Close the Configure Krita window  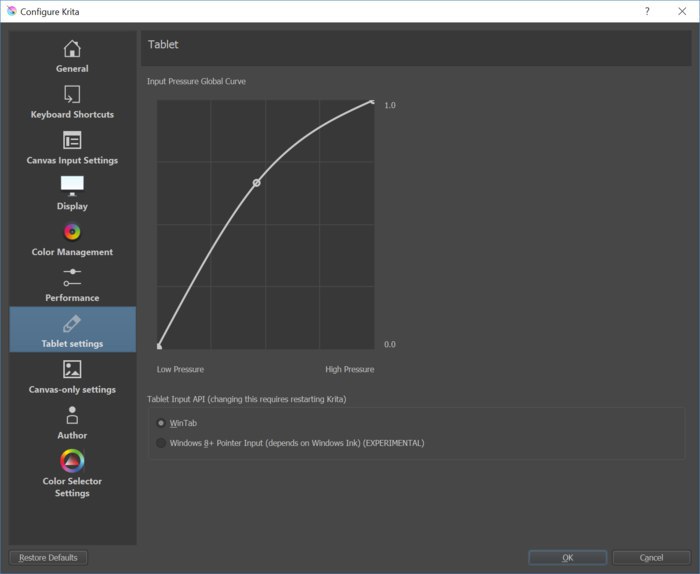point(682,11)
